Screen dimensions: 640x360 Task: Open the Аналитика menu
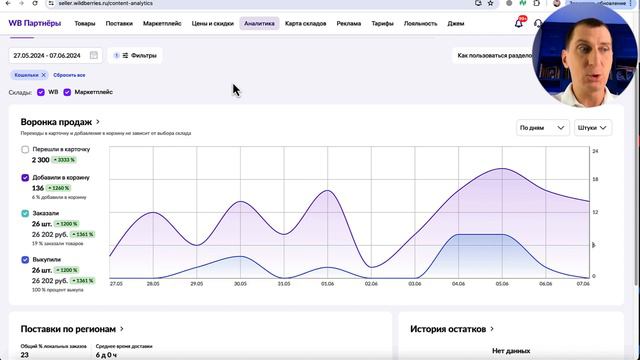pyautogui.click(x=259, y=24)
